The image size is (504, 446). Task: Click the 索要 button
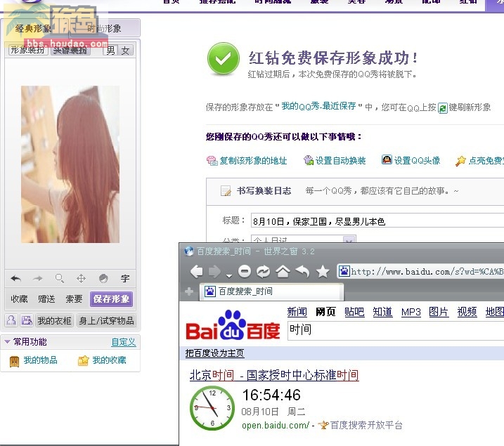[74, 299]
